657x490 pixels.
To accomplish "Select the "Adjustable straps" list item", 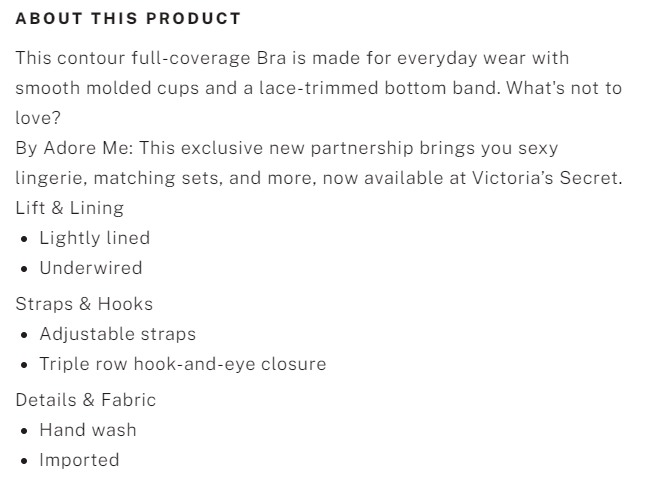I will click(117, 334).
